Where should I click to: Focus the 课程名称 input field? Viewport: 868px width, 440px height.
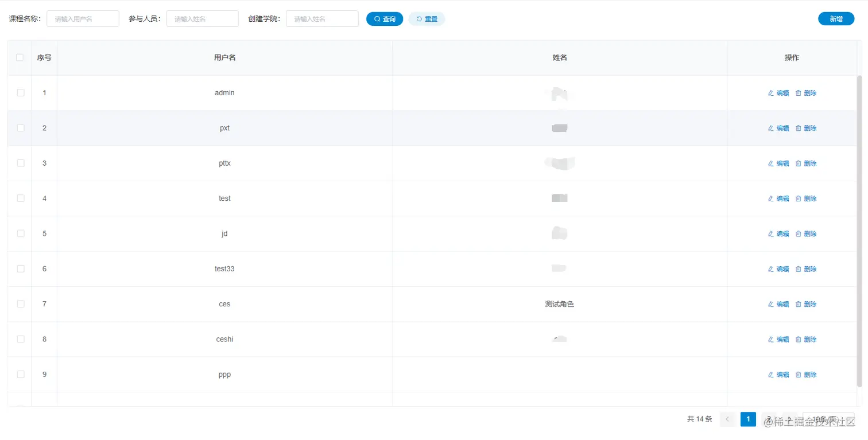click(x=83, y=19)
